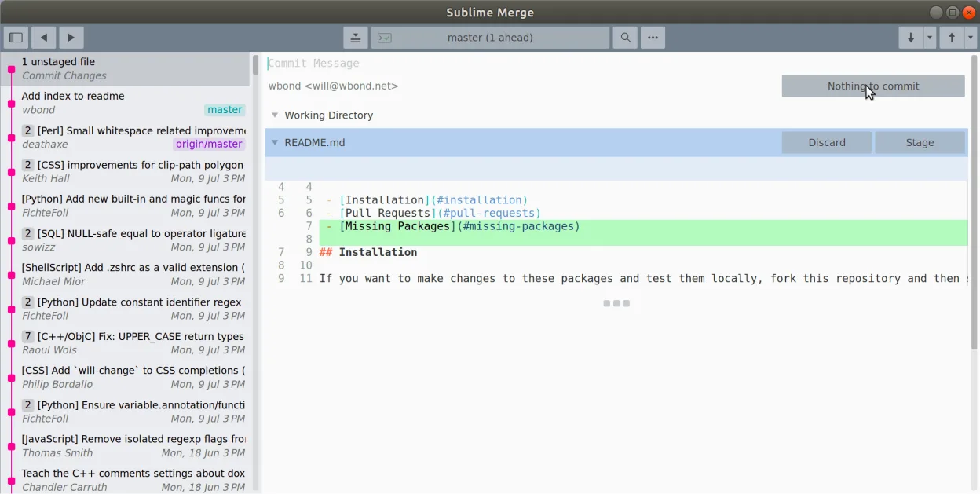Open the master (1 ahead) branch switcher
Image resolution: width=980 pixels, height=494 pixels.
pyautogui.click(x=490, y=37)
